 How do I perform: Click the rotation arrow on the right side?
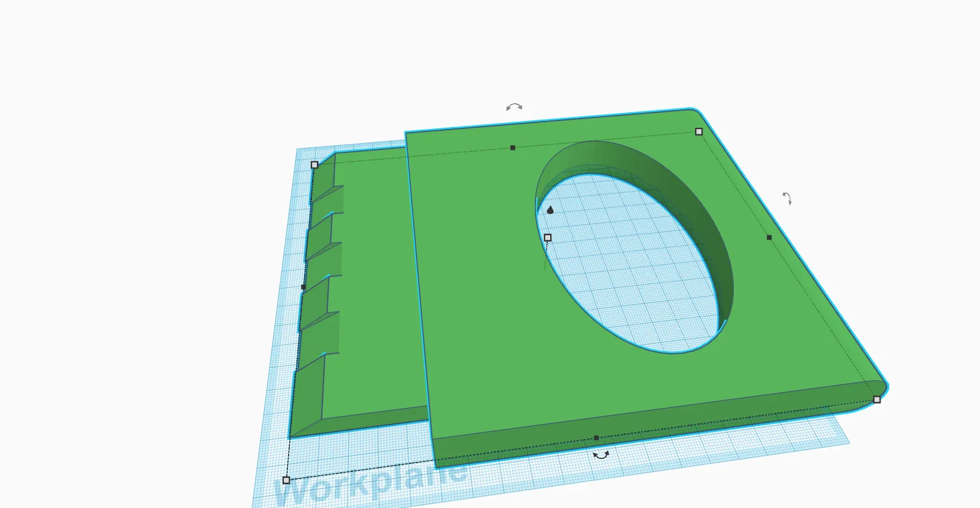pyautogui.click(x=787, y=198)
